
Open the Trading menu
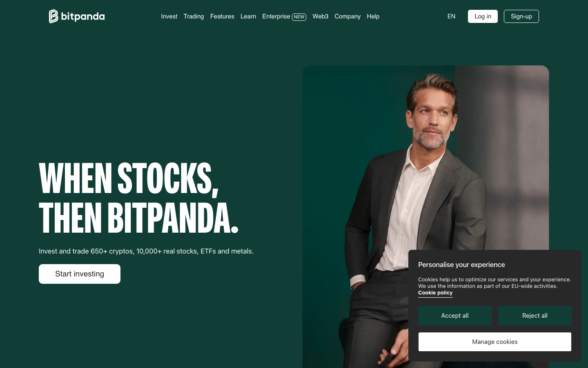coord(194,16)
